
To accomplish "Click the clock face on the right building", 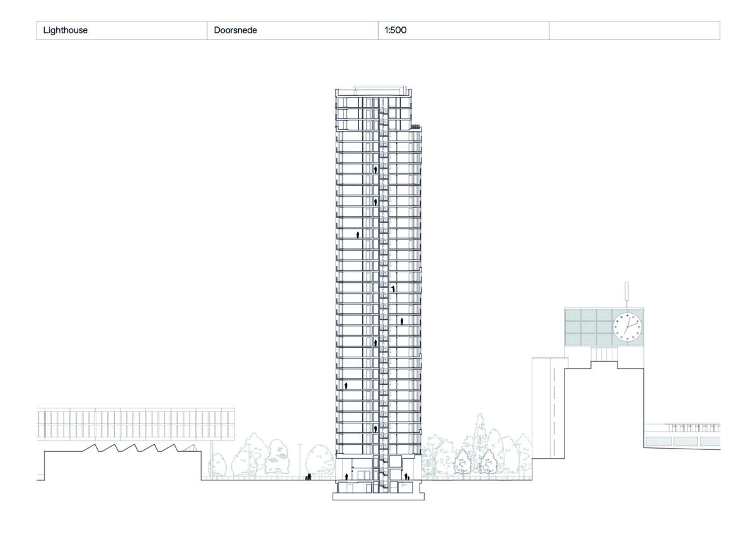I will tap(628, 328).
